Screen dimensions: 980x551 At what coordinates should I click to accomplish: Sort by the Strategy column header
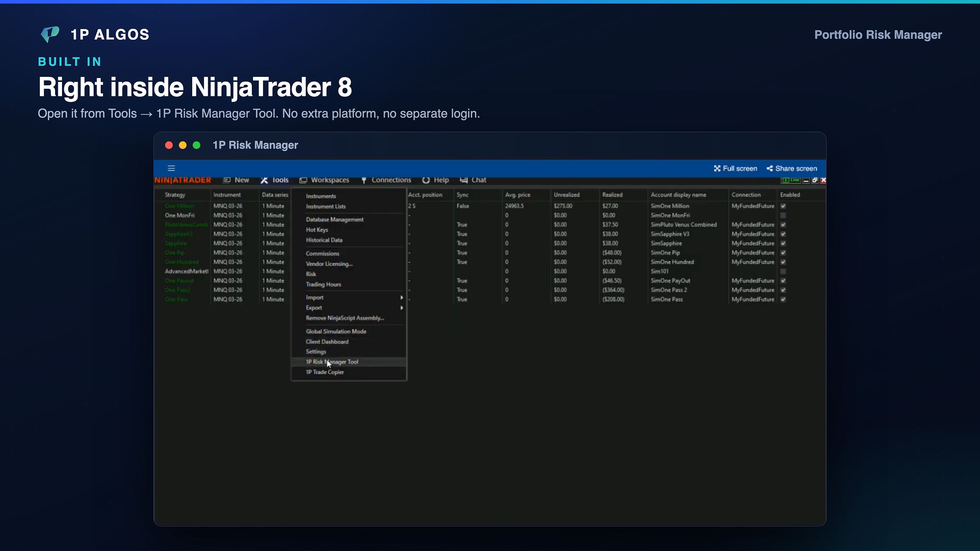175,195
